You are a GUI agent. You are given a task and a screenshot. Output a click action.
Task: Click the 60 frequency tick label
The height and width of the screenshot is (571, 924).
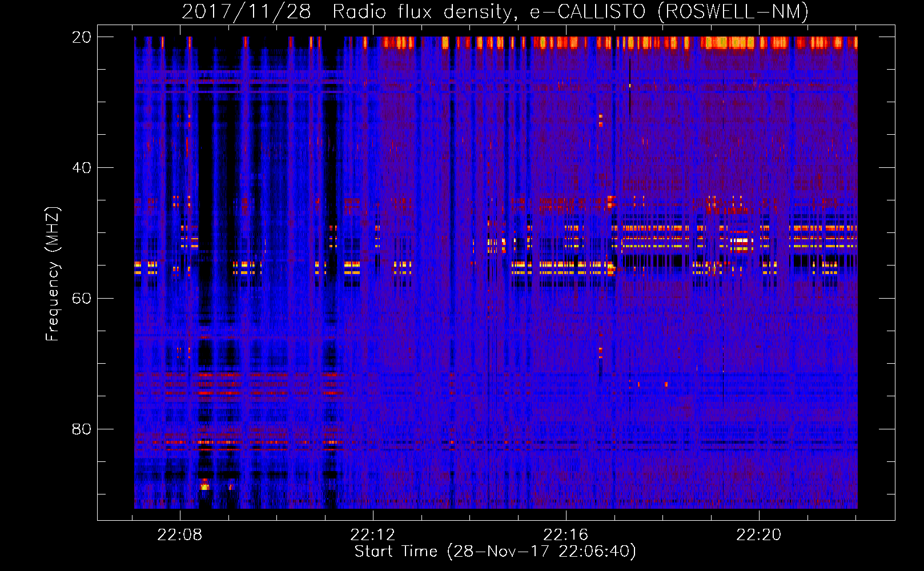click(x=82, y=299)
